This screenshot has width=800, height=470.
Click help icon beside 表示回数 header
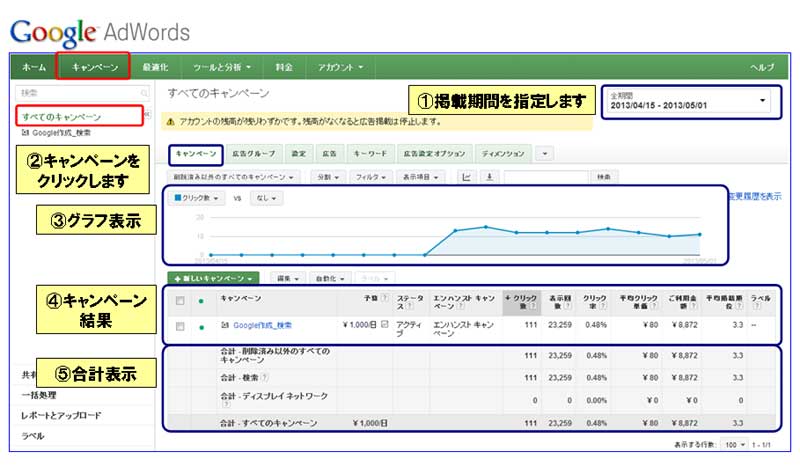tap(567, 306)
